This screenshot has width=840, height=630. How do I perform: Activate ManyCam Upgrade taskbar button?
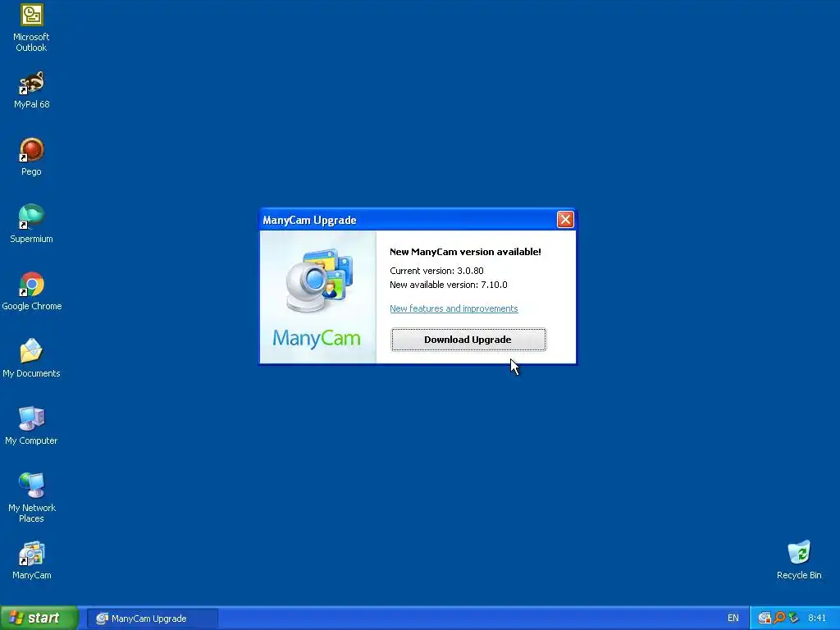(x=152, y=619)
